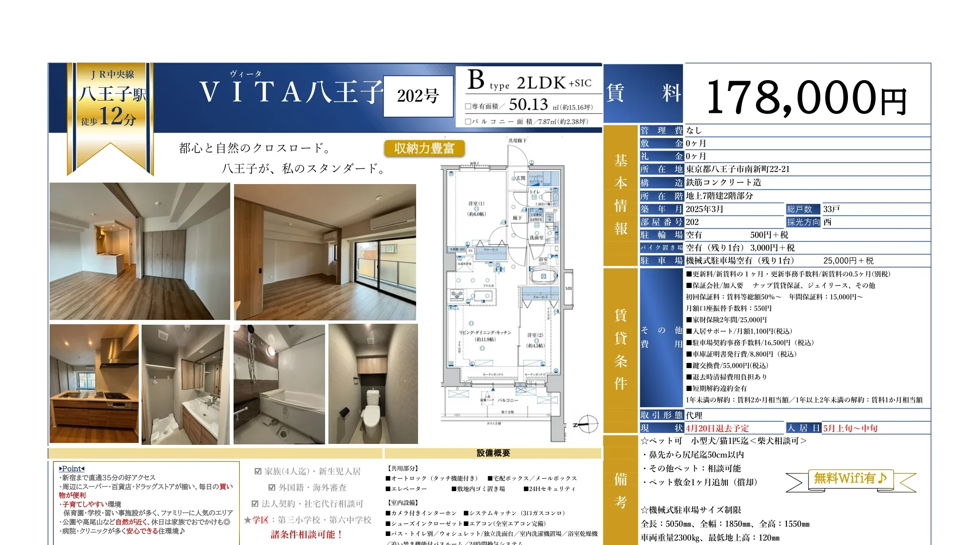Click the 礼金 0ヶ月 row
Screen dimensions: 980x545
tap(785, 156)
